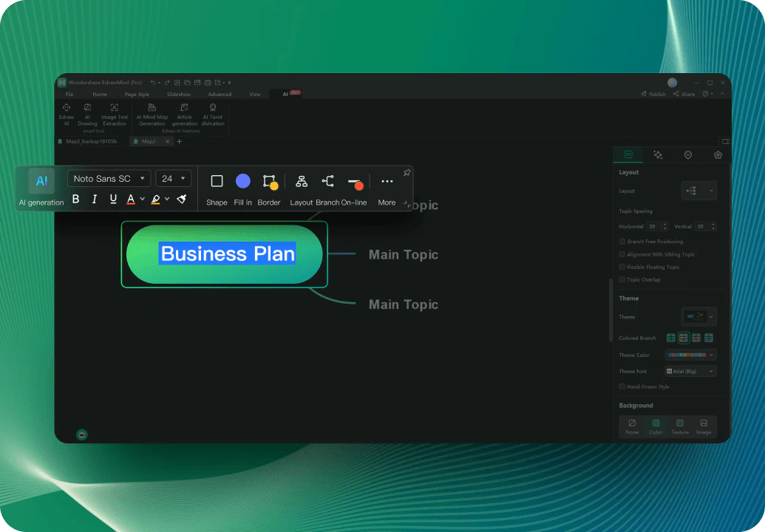765x532 pixels.
Task: Click the Share button
Action: point(684,94)
